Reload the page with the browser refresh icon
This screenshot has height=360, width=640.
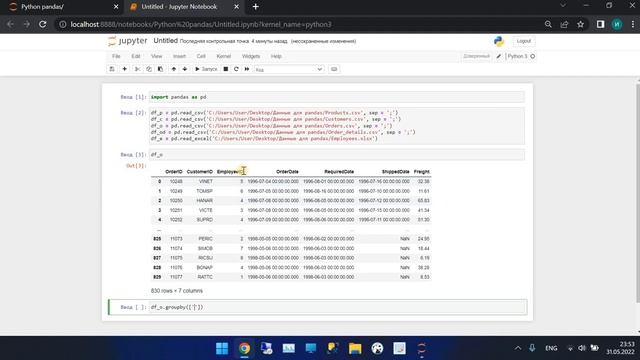(x=42, y=24)
